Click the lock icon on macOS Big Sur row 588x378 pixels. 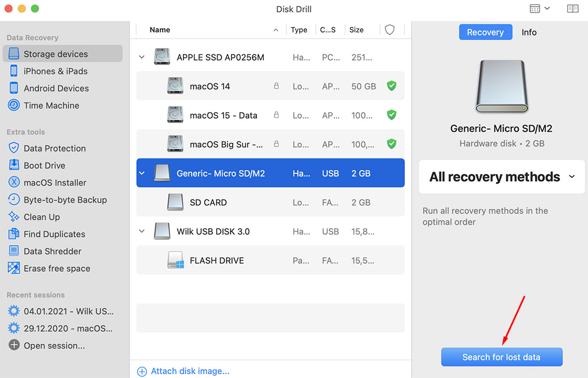277,144
